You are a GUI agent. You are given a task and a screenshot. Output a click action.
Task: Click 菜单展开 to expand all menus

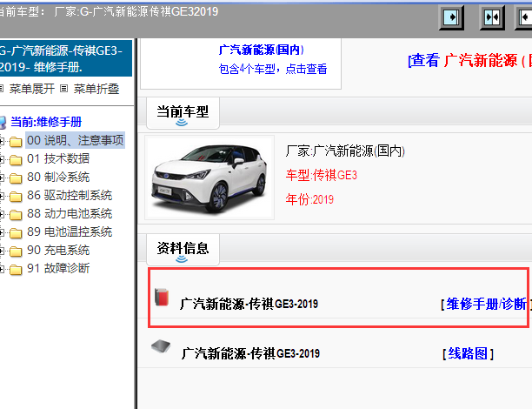pos(32,89)
